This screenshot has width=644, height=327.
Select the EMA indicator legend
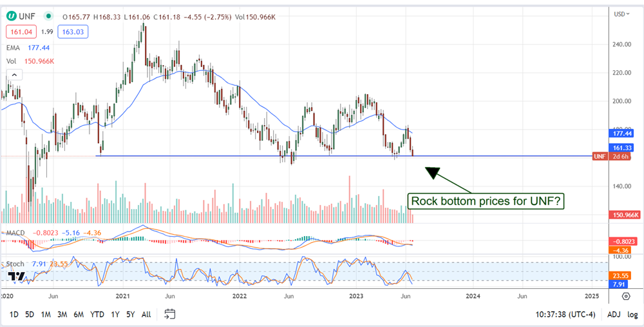(13, 48)
